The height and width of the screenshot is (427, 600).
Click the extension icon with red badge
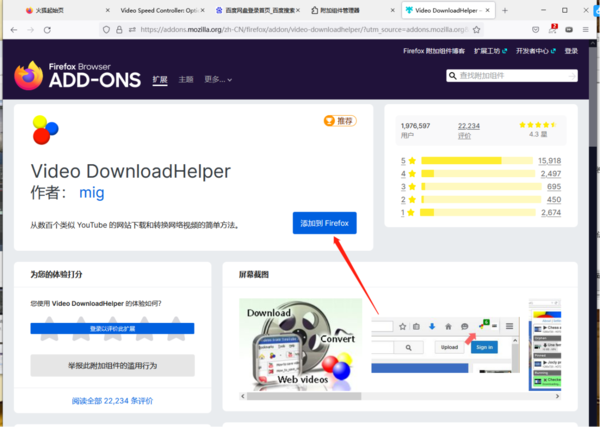[x=553, y=29]
